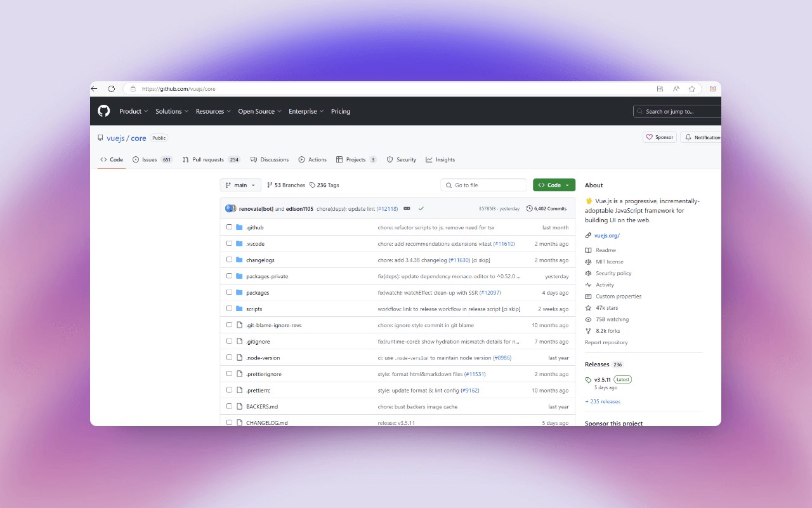Open the 6,402 Commits link

(x=546, y=208)
